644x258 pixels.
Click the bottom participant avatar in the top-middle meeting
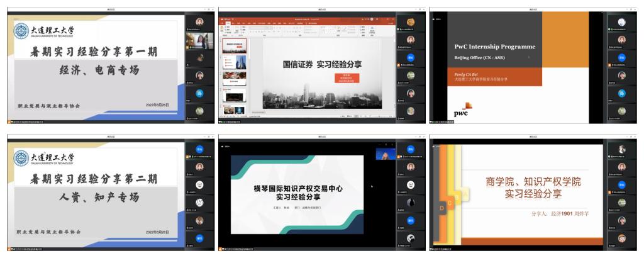(x=410, y=111)
